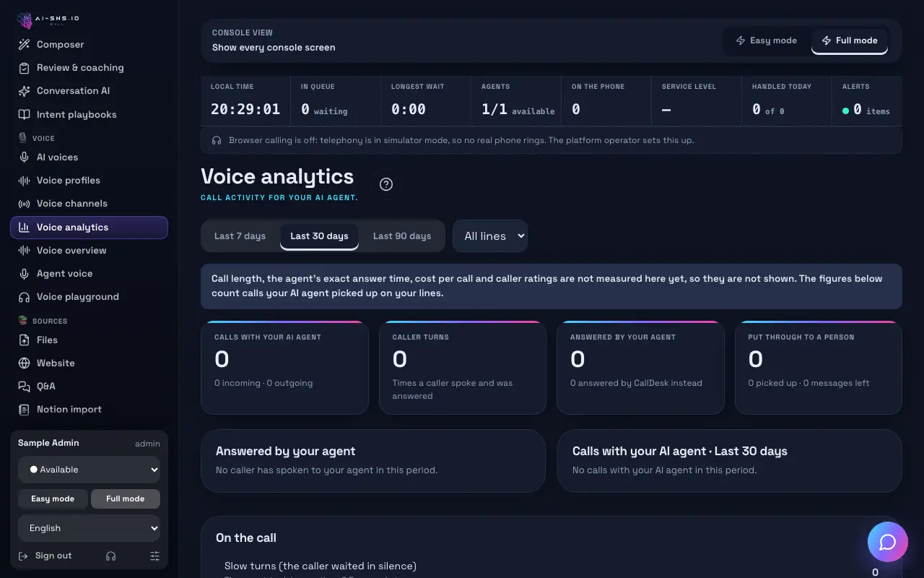Click the Calls with your AI agent card
The height and width of the screenshot is (578, 924).
[284, 368]
